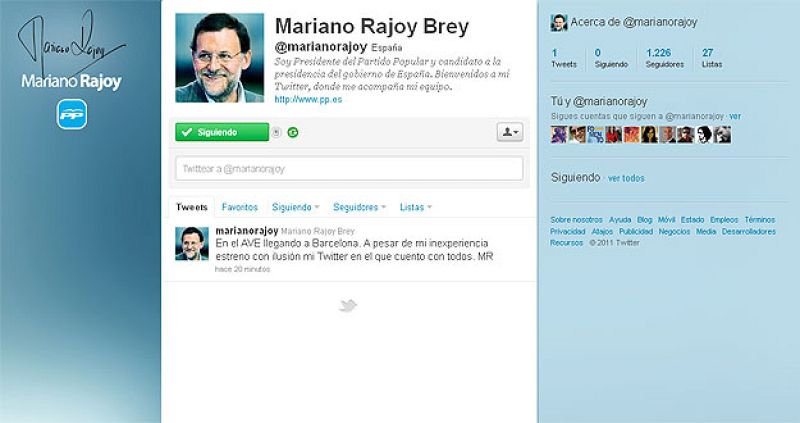The height and width of the screenshot is (423, 800).
Task: Select the Tweets tab
Action: point(192,207)
